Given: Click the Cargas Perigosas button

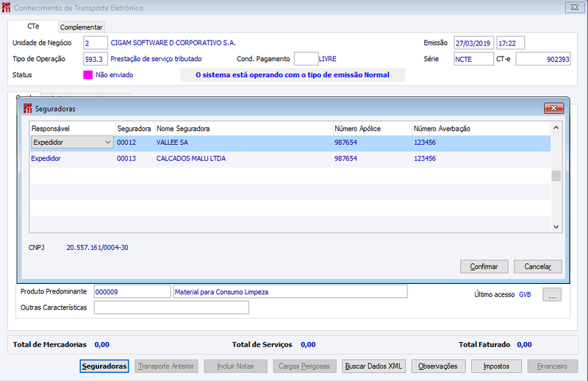Looking at the screenshot, I should [304, 366].
